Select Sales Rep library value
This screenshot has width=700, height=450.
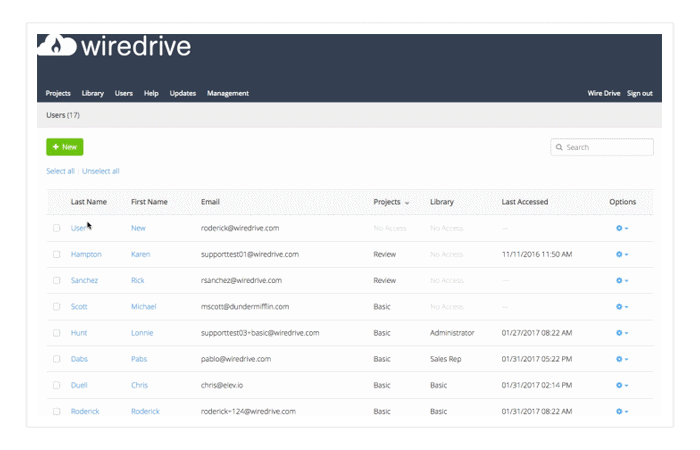[x=446, y=359]
